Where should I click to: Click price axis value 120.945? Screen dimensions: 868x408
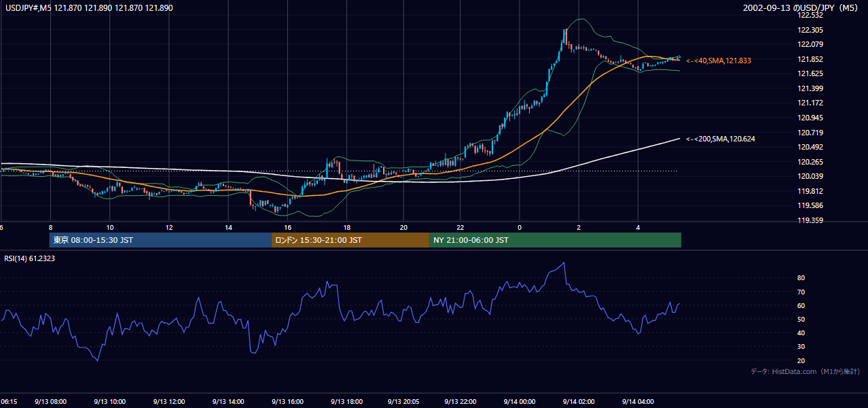(811, 118)
